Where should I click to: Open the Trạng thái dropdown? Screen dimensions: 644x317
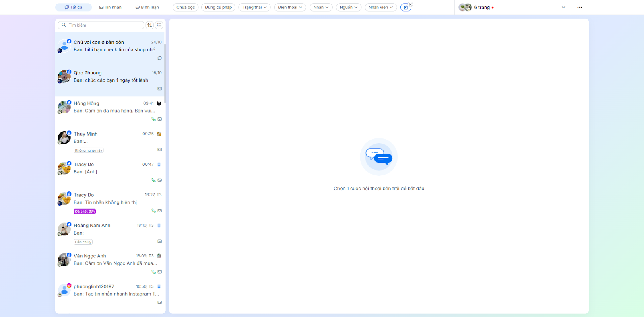click(x=254, y=7)
